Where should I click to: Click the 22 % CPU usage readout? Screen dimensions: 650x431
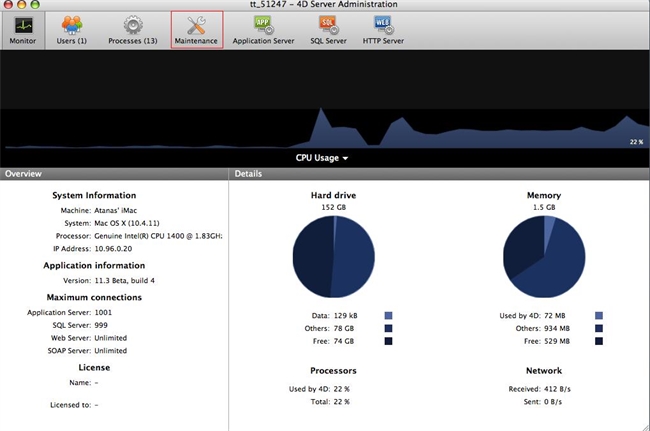(635, 143)
